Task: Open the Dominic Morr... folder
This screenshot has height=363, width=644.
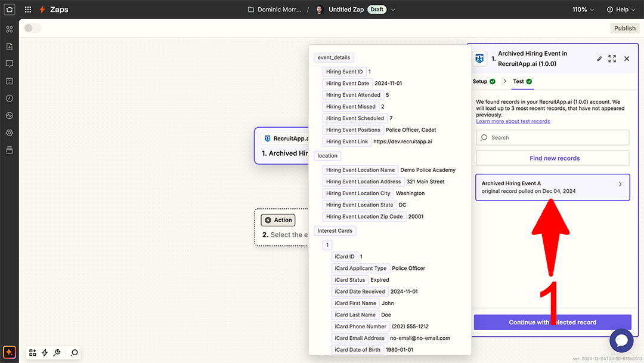Action: (x=275, y=10)
